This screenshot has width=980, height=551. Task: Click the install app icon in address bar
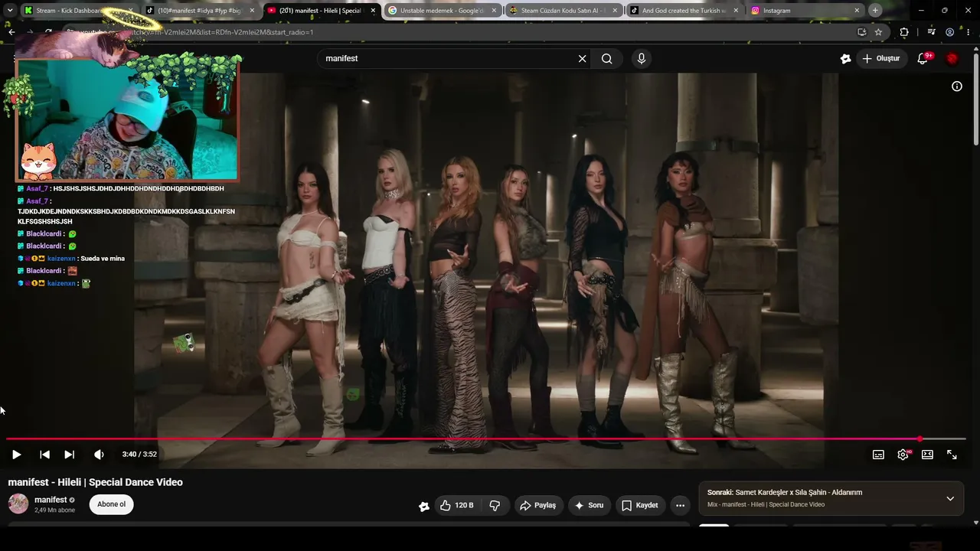pos(861,32)
